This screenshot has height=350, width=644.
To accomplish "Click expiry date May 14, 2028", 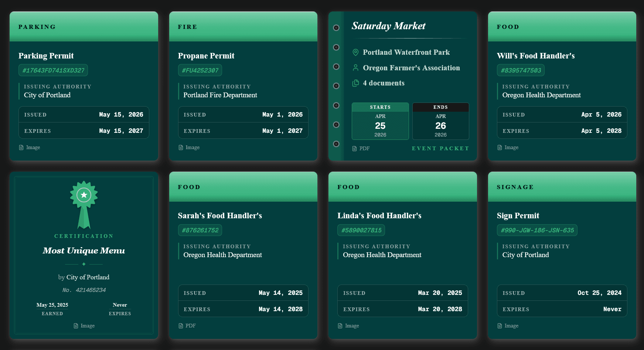I will [x=280, y=309].
